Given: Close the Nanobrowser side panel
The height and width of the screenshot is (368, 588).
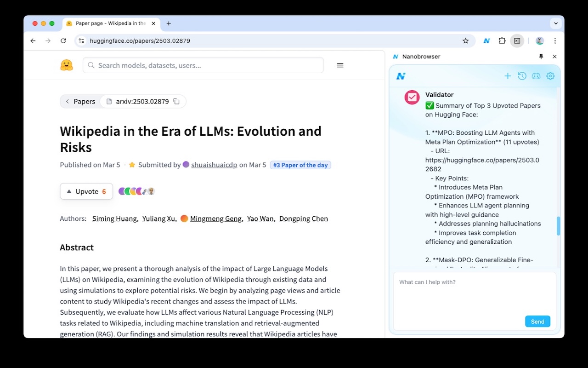Looking at the screenshot, I should pos(554,57).
